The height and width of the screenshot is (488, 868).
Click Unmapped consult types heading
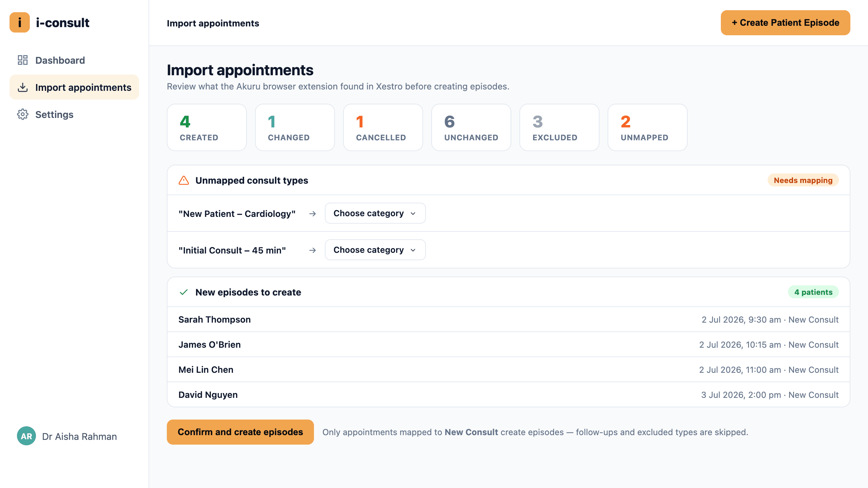[252, 180]
